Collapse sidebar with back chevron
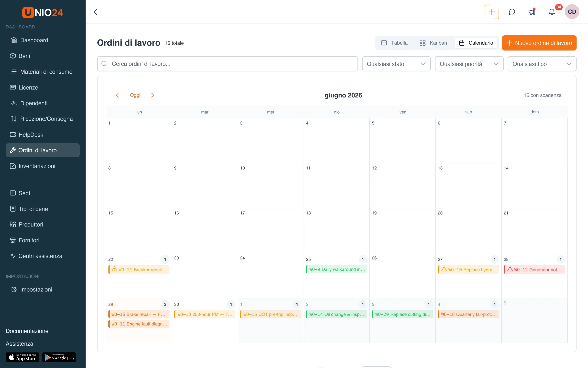This screenshot has height=368, width=588. point(96,12)
